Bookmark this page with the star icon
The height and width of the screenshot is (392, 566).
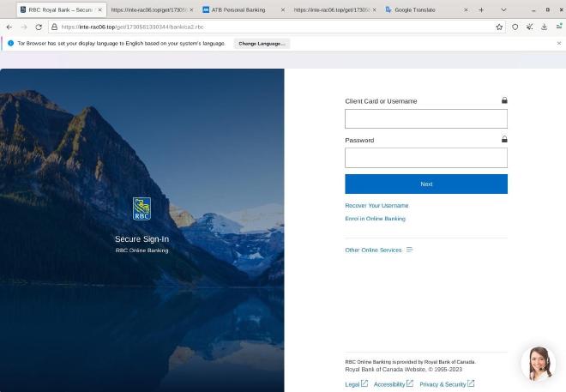click(499, 27)
